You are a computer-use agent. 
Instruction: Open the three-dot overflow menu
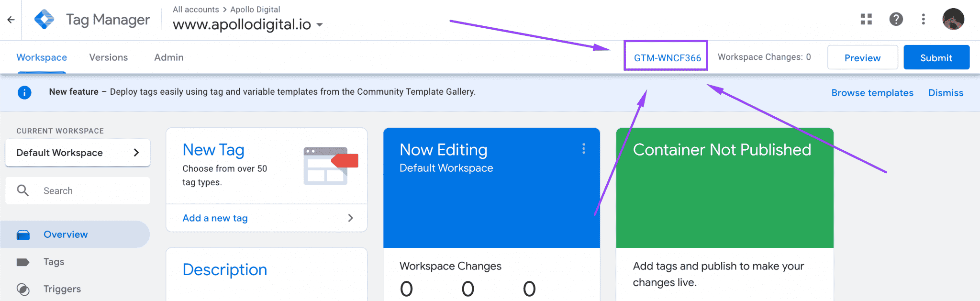coord(923,19)
